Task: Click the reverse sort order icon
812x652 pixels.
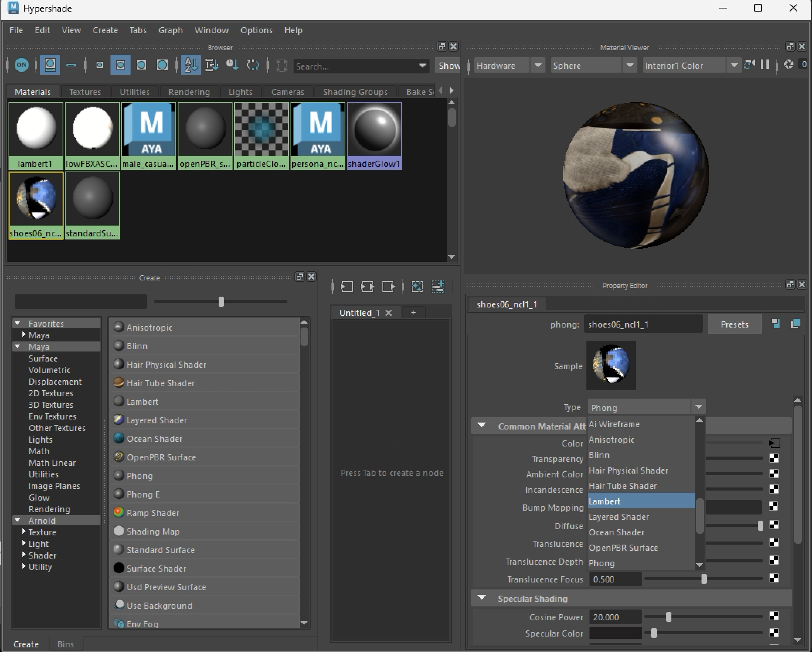Action: tap(253, 65)
